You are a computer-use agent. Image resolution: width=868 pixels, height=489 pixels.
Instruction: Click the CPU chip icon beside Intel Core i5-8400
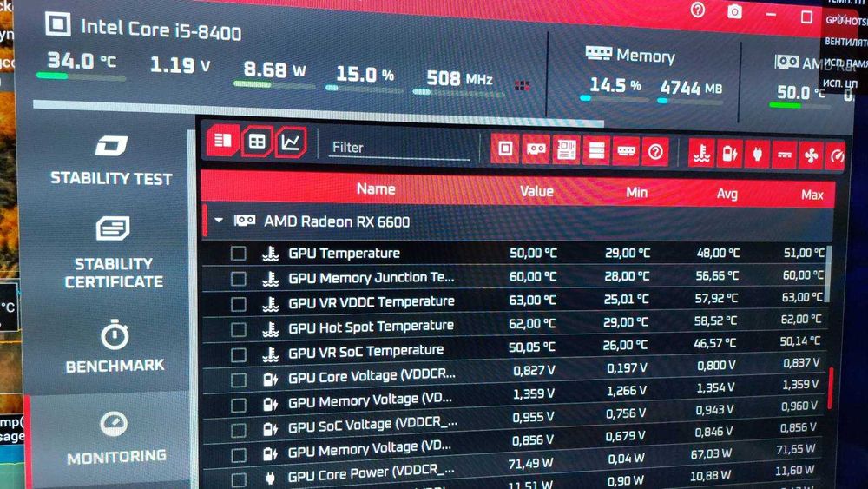57,23
